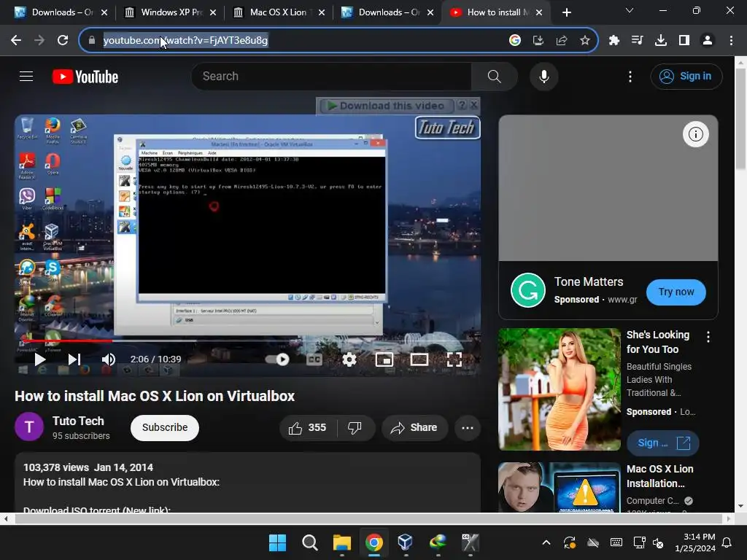Enter full screen mode
Screen dimensions: 747x560
(454, 359)
